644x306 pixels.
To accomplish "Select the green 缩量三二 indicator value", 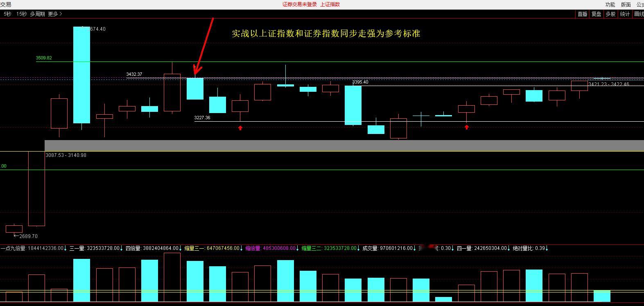I will pyautogui.click(x=331, y=248).
